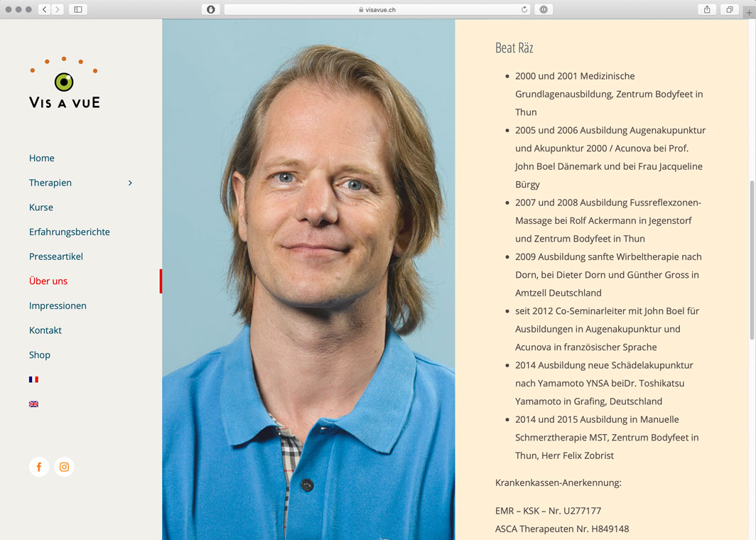Reload the page with the refresh icon
This screenshot has height=540, width=756.
pos(524,9)
